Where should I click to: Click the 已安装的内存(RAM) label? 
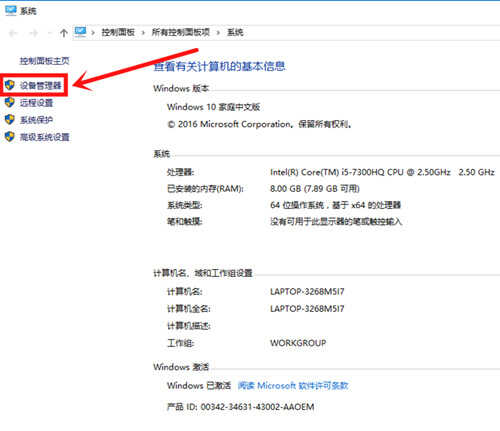point(205,189)
